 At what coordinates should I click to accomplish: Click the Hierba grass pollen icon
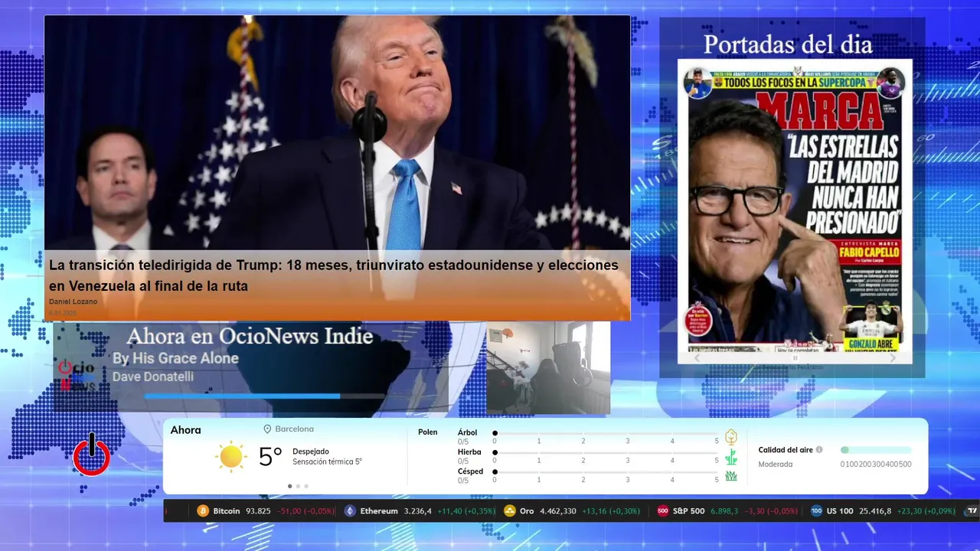pyautogui.click(x=731, y=457)
